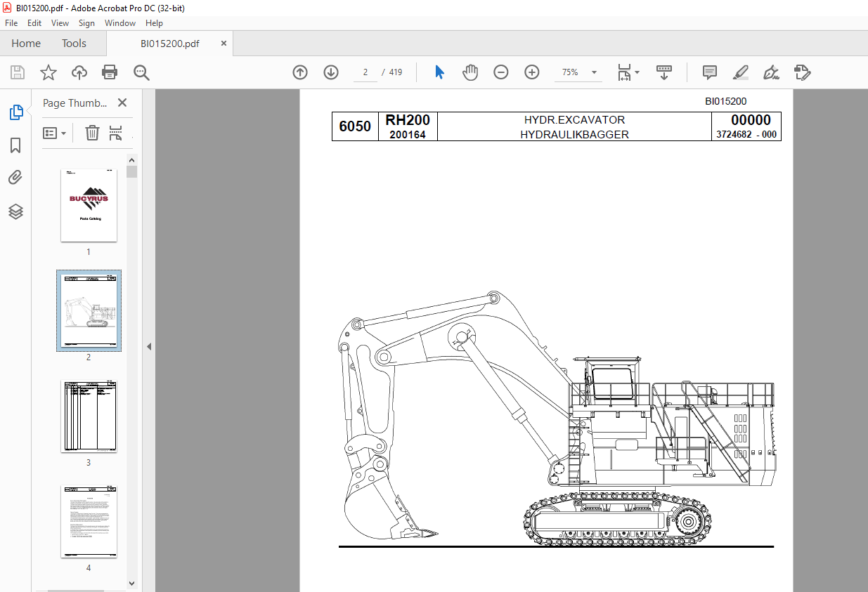Image resolution: width=868 pixels, height=592 pixels.
Task: Click HYDRAULIKBAGGER text in header
Action: [574, 134]
